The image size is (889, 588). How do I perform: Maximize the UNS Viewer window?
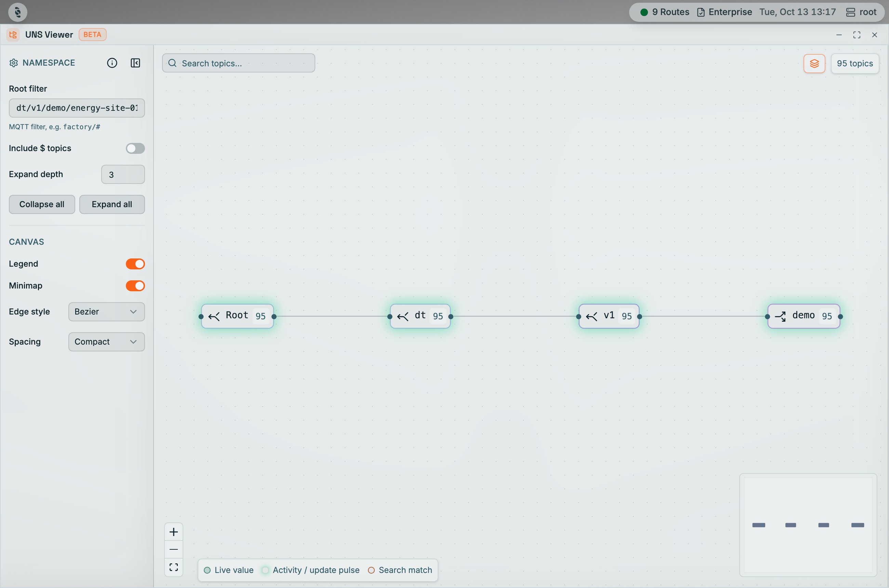[x=857, y=35]
